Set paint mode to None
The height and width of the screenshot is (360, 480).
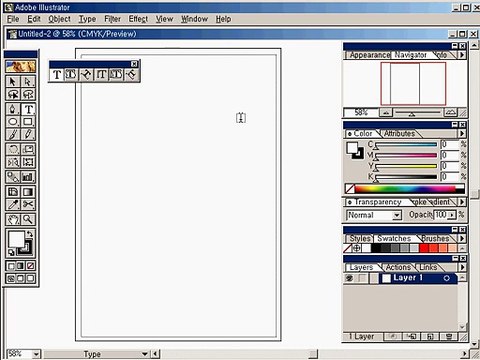point(30,266)
